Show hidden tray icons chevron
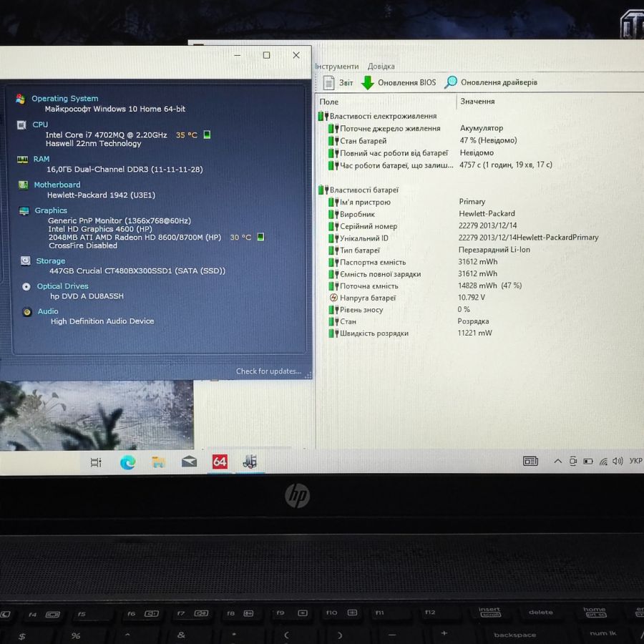 click(557, 462)
